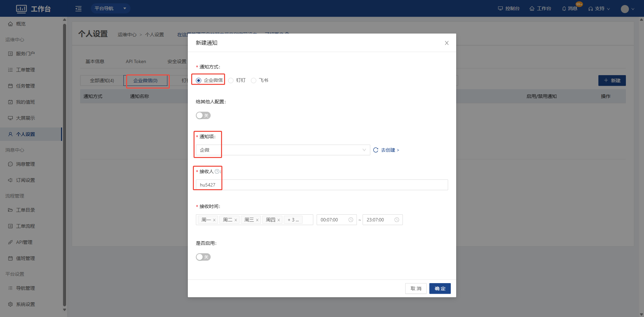Open the clock picker for end time 23:07:00
The image size is (644, 317).
coord(397,220)
